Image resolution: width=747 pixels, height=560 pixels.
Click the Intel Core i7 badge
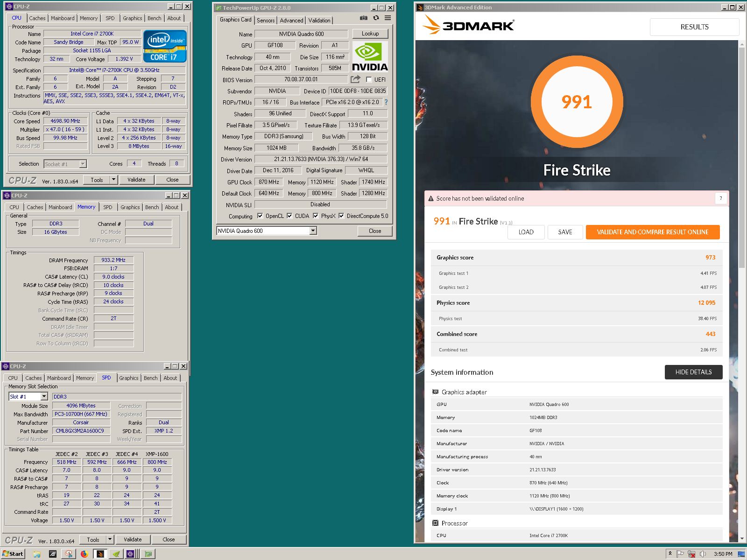pos(165,46)
